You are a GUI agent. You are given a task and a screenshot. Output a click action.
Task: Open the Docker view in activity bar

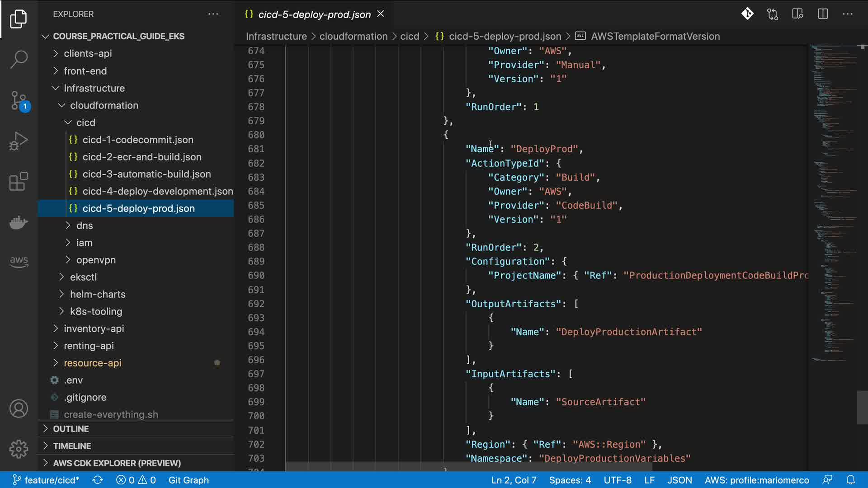tap(19, 222)
